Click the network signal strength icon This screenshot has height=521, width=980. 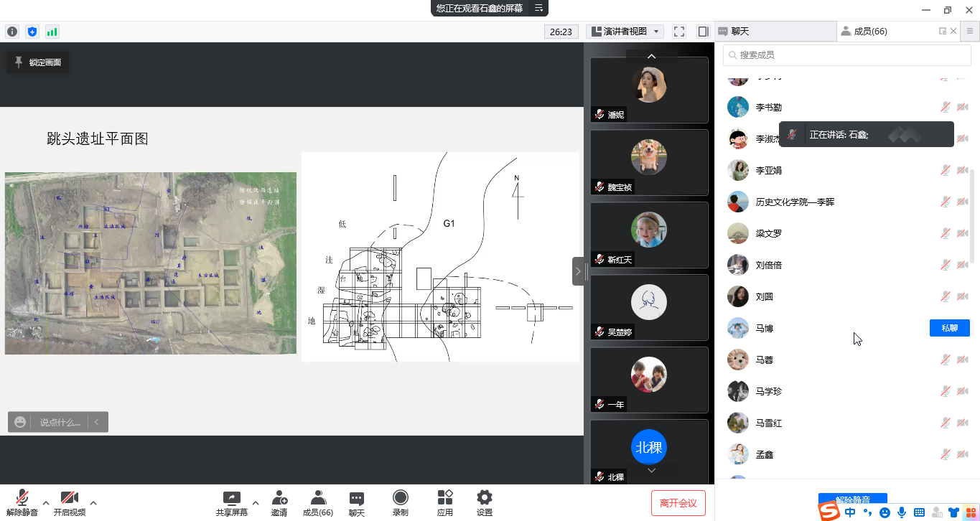(x=52, y=32)
